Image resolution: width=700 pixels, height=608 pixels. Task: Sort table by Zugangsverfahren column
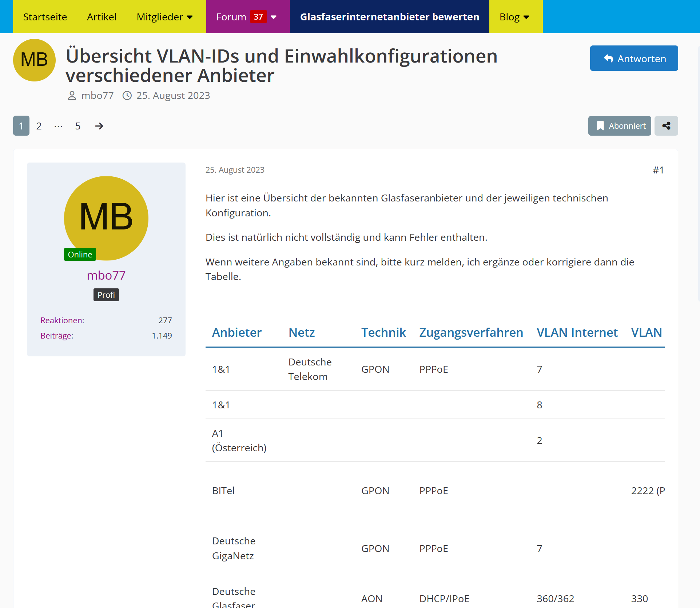tap(471, 332)
